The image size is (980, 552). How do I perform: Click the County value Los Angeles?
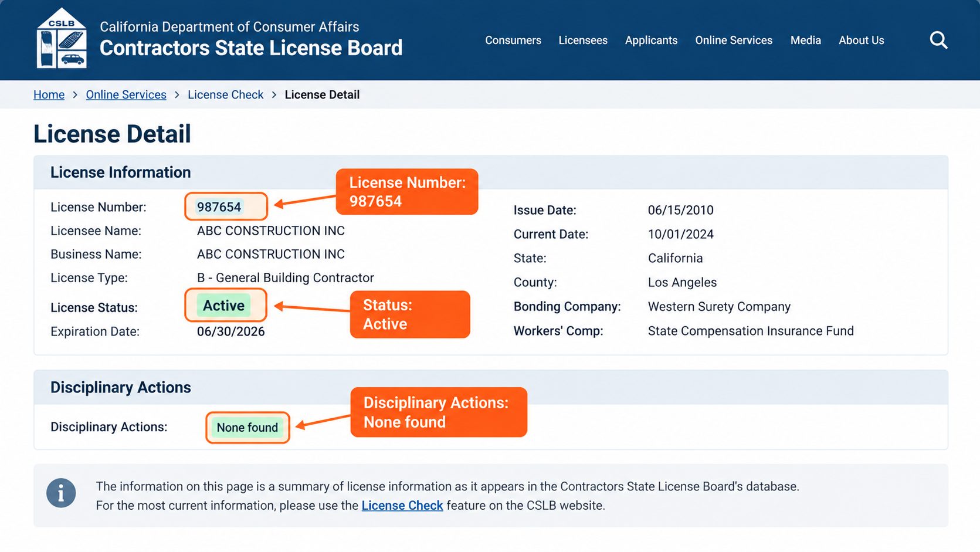[x=683, y=282]
